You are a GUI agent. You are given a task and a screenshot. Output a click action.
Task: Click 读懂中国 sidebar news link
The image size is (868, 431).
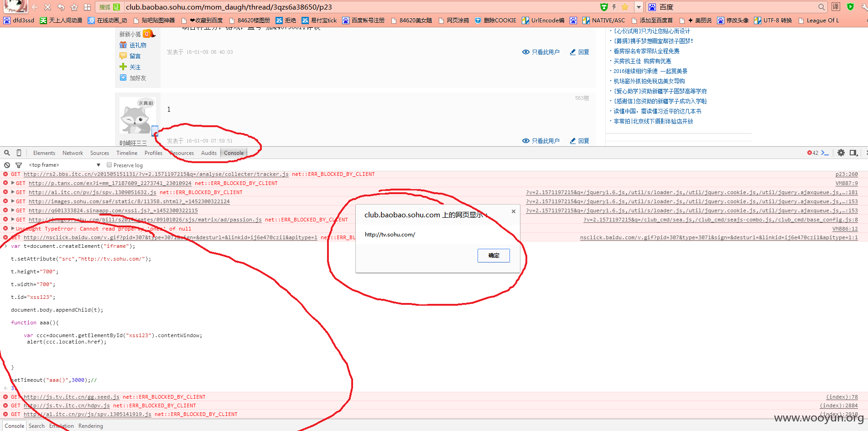coord(657,111)
